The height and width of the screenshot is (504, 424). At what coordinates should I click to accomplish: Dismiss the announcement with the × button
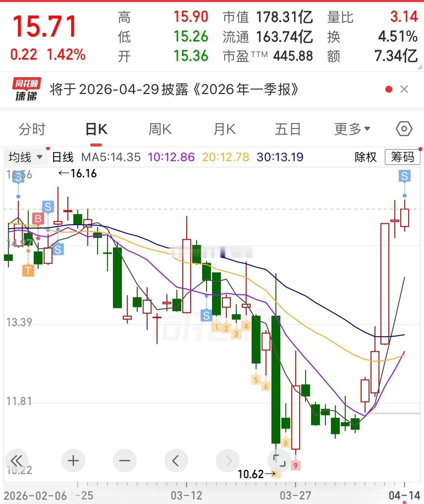pyautogui.click(x=404, y=88)
